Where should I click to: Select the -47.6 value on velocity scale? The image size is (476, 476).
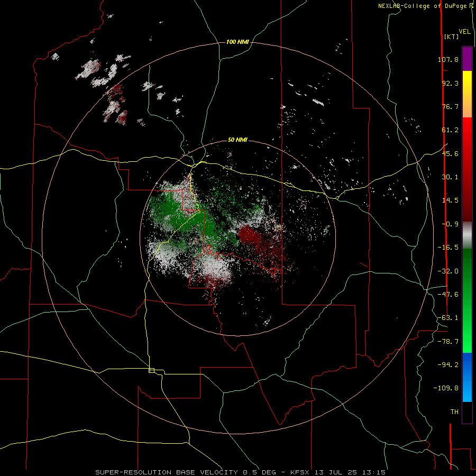448,295
